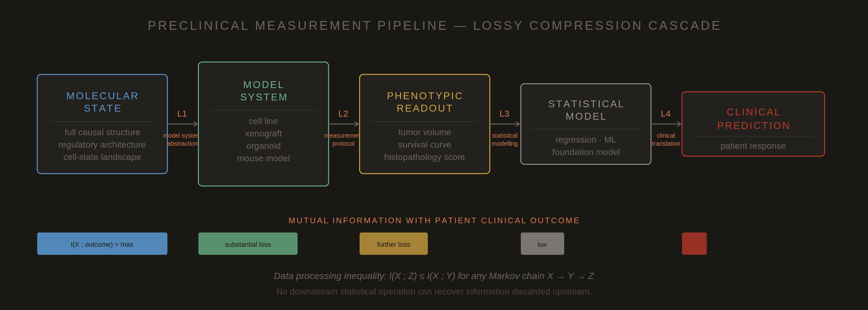The width and height of the screenshot is (868, 310).
Task: Click the 'Mutual Information with Patient Clinical Outcome' heading
Action: point(434,220)
